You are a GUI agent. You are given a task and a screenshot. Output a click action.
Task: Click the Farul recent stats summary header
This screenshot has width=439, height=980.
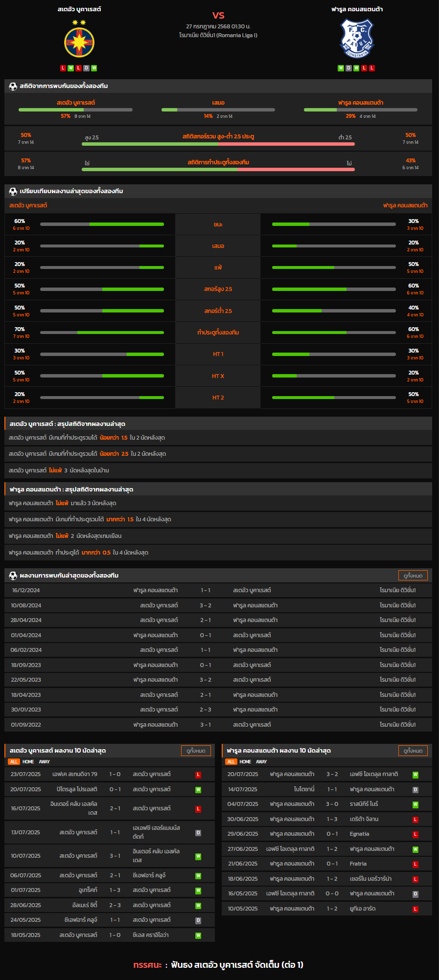coord(218,490)
